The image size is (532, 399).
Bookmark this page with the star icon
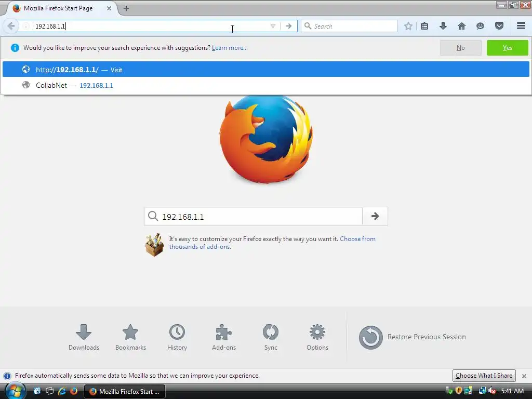[x=408, y=26]
